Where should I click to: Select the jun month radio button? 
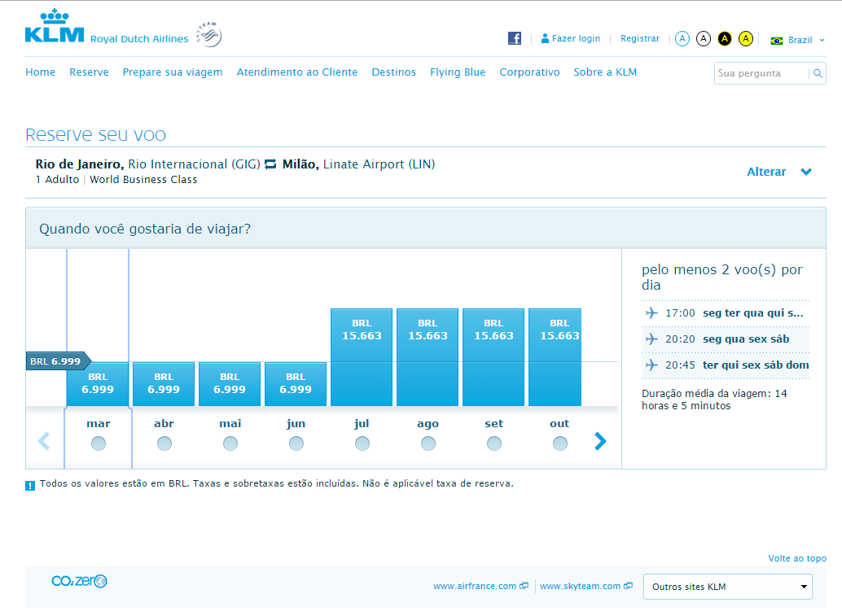click(296, 443)
